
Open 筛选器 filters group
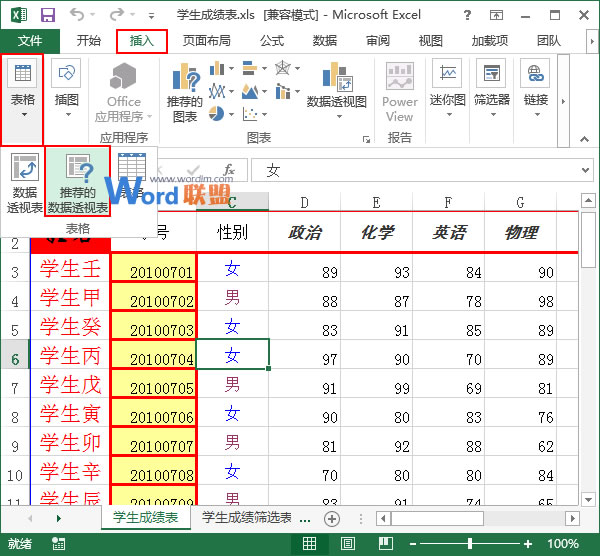click(492, 88)
